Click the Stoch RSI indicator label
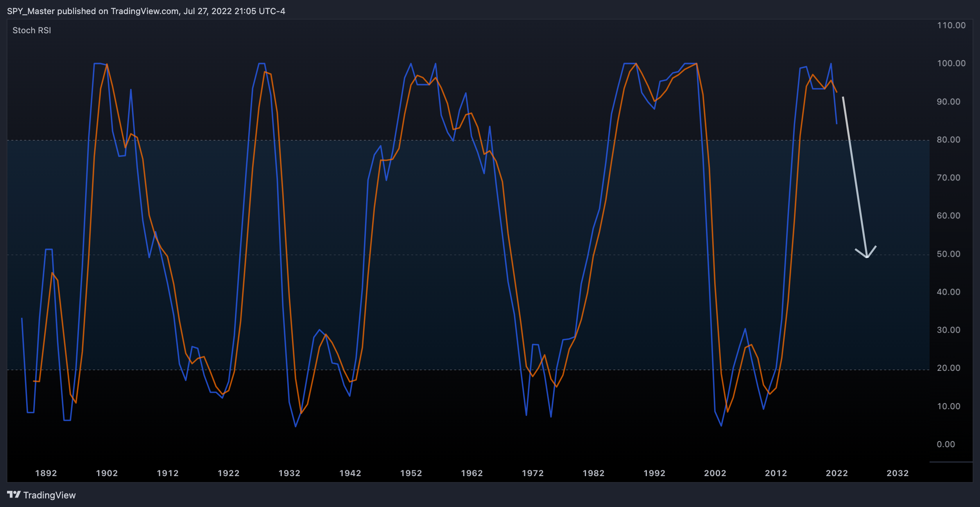Image resolution: width=980 pixels, height=507 pixels. 32,31
